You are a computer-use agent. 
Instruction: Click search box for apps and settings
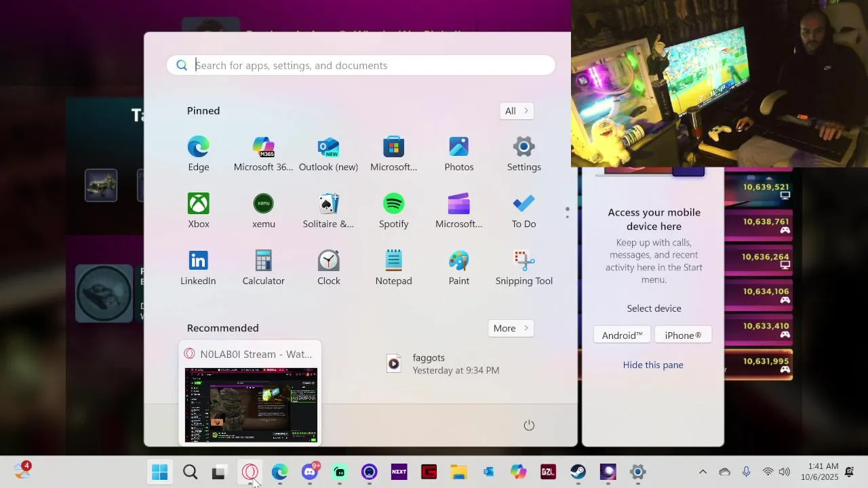[x=361, y=65]
